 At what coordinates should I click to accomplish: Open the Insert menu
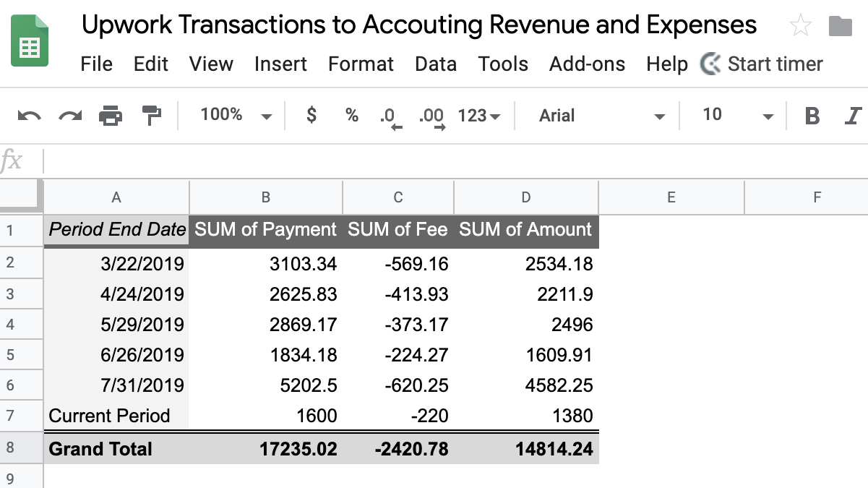tap(280, 64)
